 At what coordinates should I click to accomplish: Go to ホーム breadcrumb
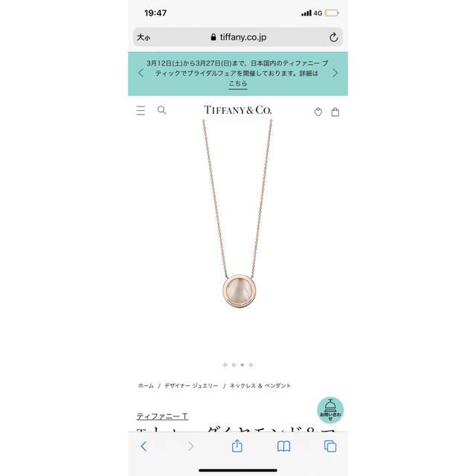pos(146,385)
